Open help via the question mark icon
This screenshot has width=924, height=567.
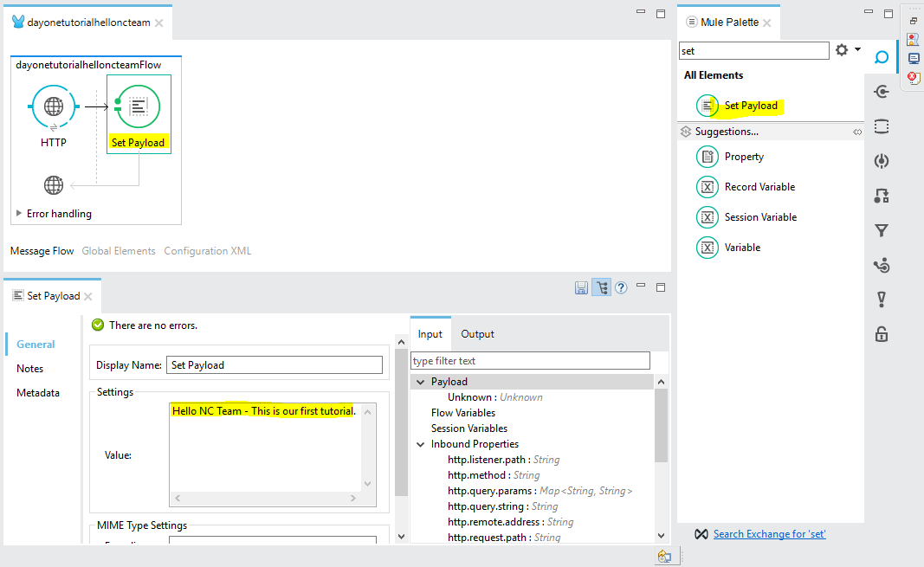click(x=621, y=287)
